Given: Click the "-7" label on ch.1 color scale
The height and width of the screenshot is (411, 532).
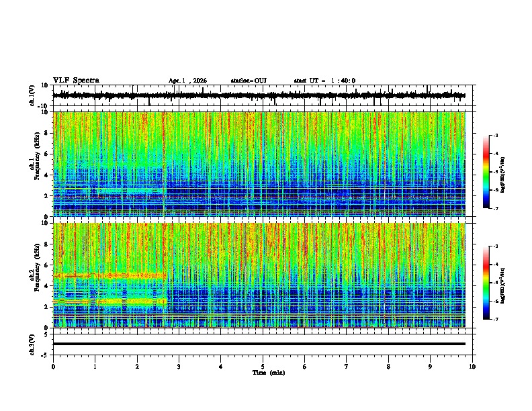Looking at the screenshot, I should (x=495, y=208).
